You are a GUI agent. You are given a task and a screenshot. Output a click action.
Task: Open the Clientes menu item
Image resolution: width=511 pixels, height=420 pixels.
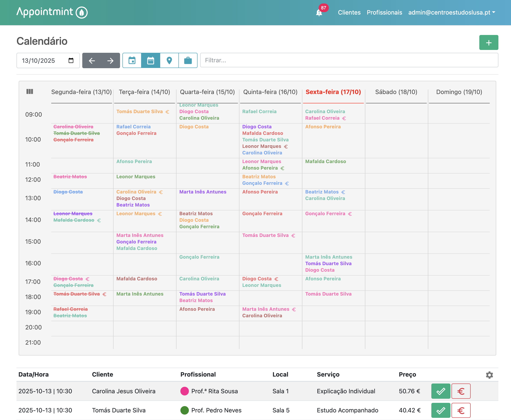(x=349, y=13)
